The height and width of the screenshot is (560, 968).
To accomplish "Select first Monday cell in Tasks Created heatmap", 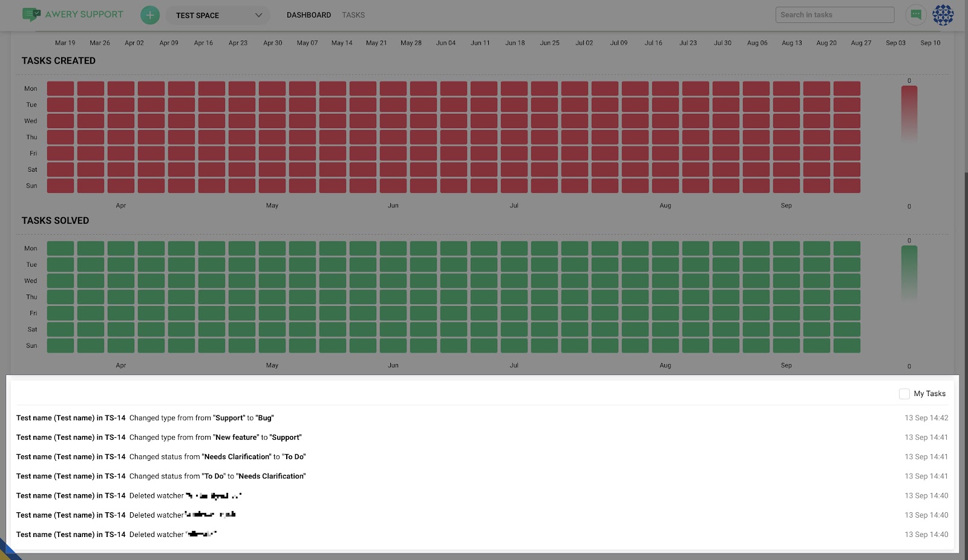I will (x=60, y=88).
